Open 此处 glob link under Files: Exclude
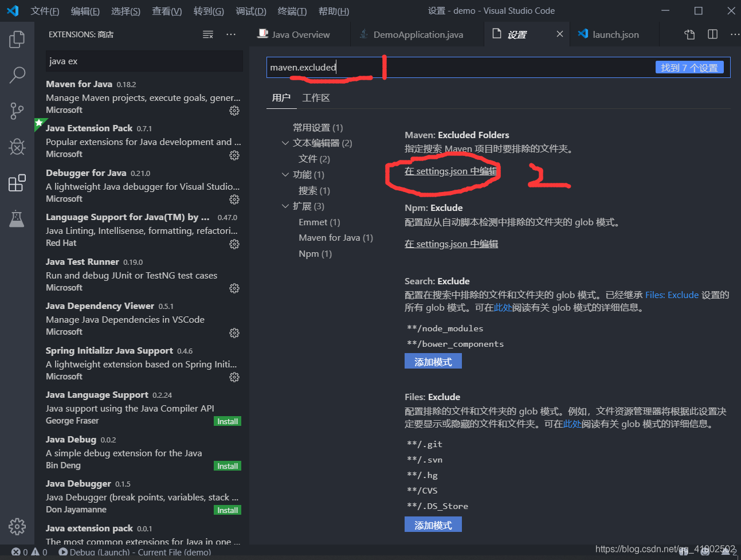741x560 pixels. (573, 424)
